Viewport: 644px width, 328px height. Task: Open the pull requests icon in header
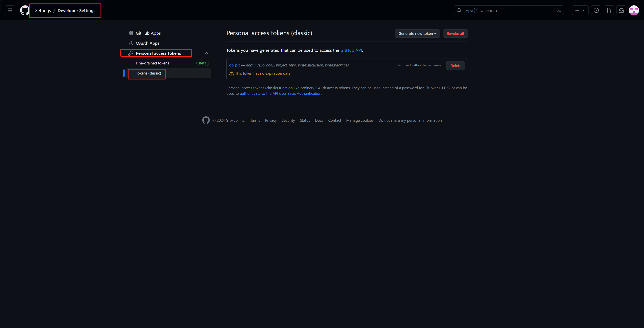608,11
